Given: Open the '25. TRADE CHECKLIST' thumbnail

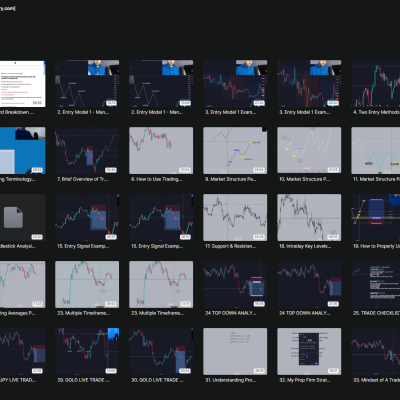Looking at the screenshot, I should (376, 284).
